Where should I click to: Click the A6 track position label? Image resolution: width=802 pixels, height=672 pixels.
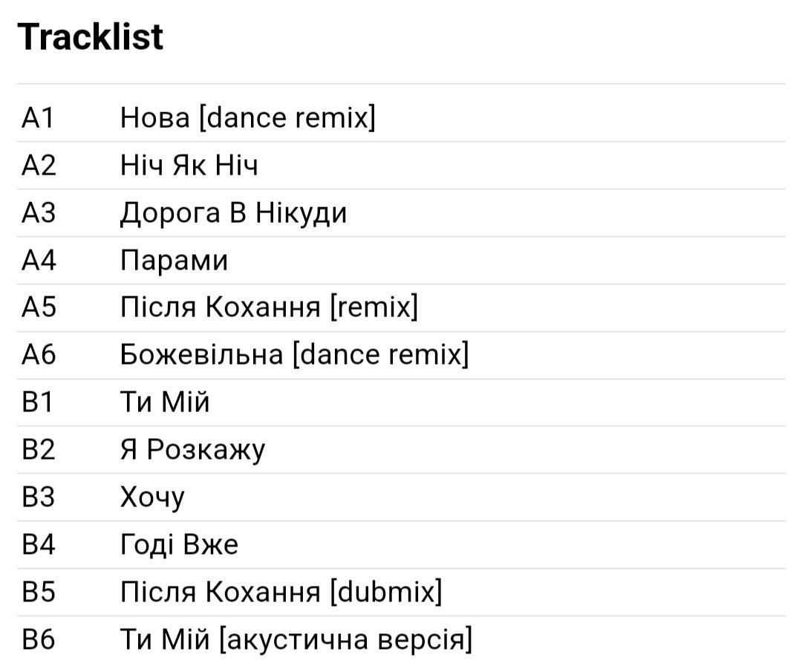39,354
